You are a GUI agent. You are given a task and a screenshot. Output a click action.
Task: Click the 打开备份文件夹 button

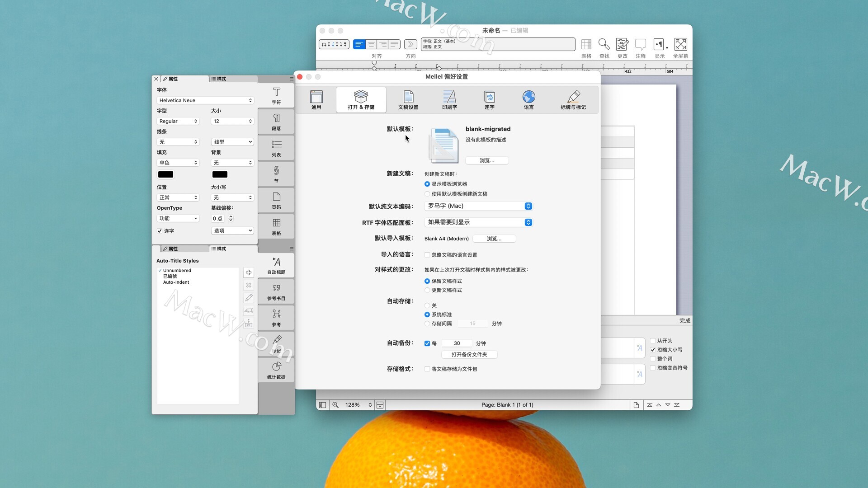pos(469,355)
